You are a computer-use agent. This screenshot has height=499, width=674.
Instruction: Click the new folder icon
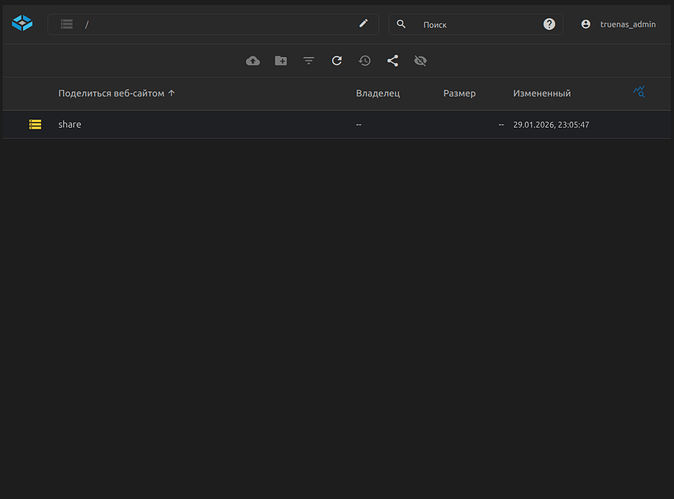281,61
